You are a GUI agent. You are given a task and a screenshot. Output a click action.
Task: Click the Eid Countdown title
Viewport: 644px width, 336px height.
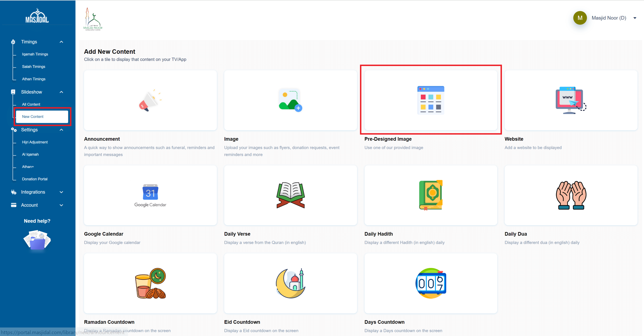(242, 322)
